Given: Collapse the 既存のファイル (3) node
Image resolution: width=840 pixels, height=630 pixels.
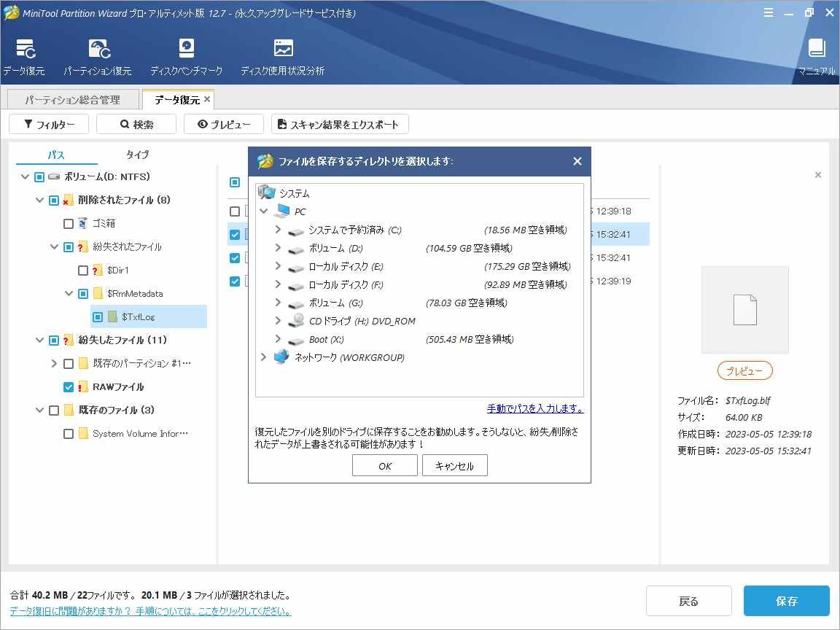Looking at the screenshot, I should click(x=39, y=410).
